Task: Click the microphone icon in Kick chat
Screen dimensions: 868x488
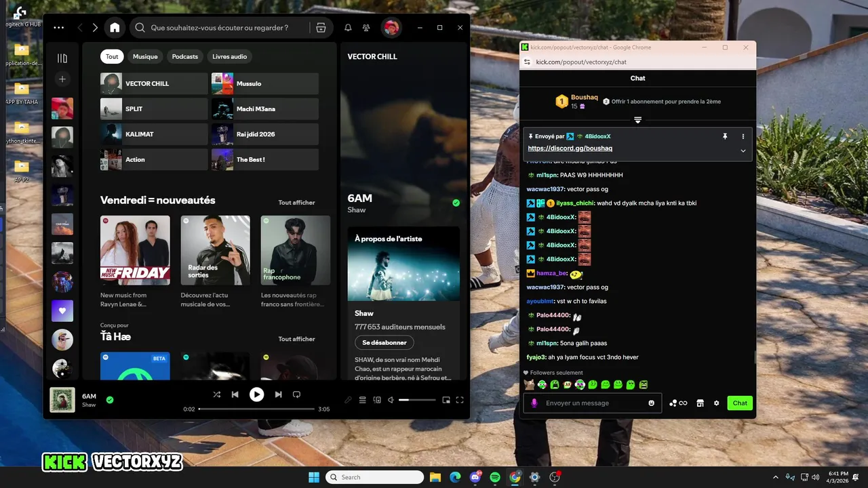Action: 534,403
